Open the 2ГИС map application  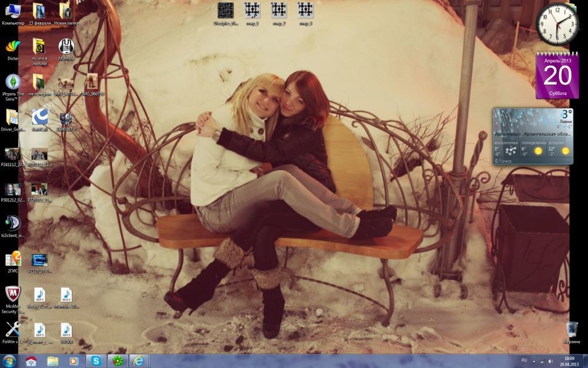click(x=12, y=259)
